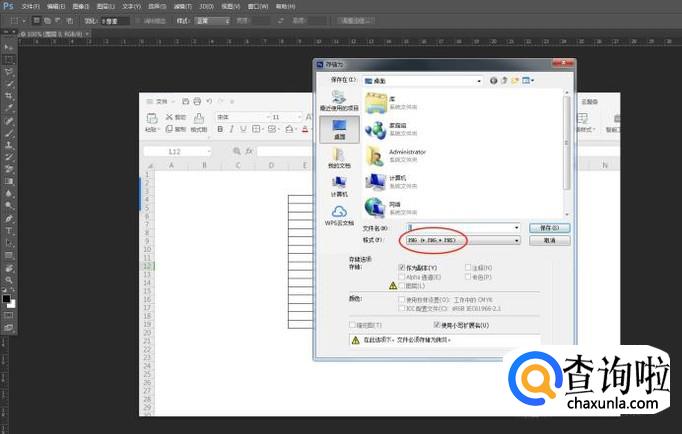Click New Selection icon in options bar
682x434 pixels.
(37, 20)
